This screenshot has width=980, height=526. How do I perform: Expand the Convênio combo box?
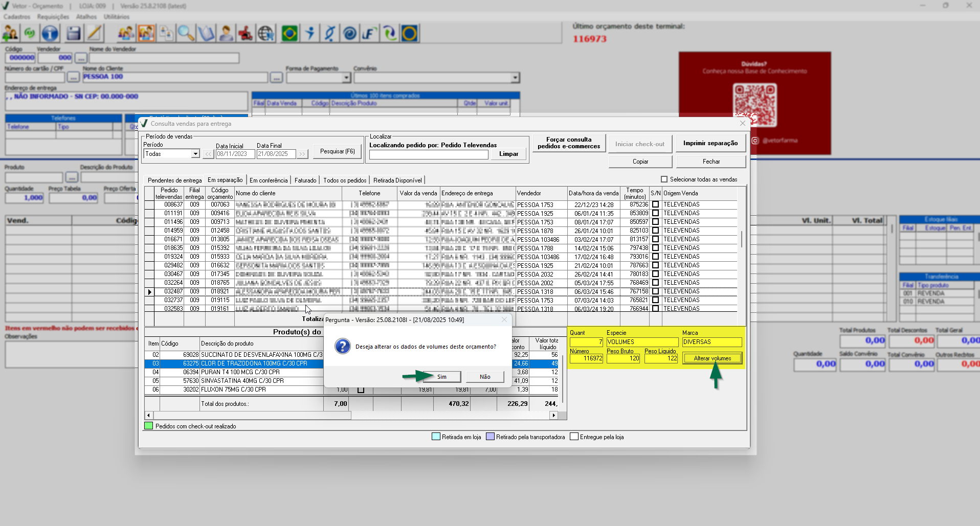(x=515, y=78)
